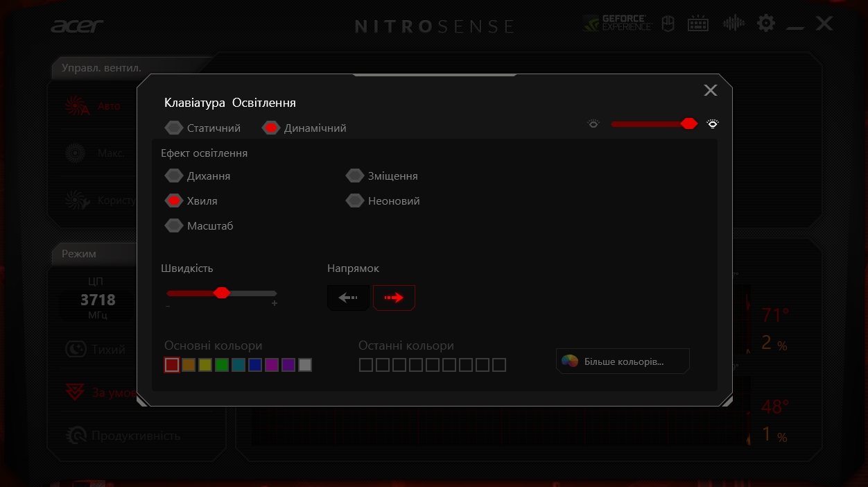Click the dim eye icon for minimum brightness
This screenshot has width=868, height=487.
(x=593, y=123)
